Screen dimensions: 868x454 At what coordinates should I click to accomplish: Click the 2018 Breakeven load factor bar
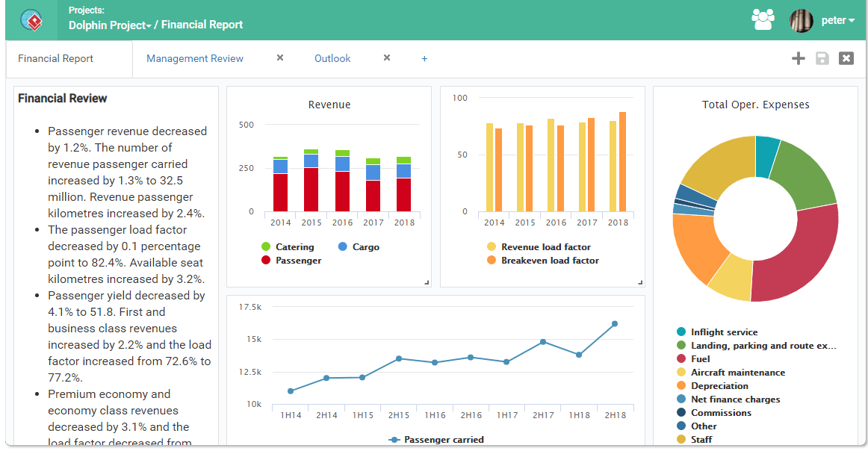coord(622,162)
